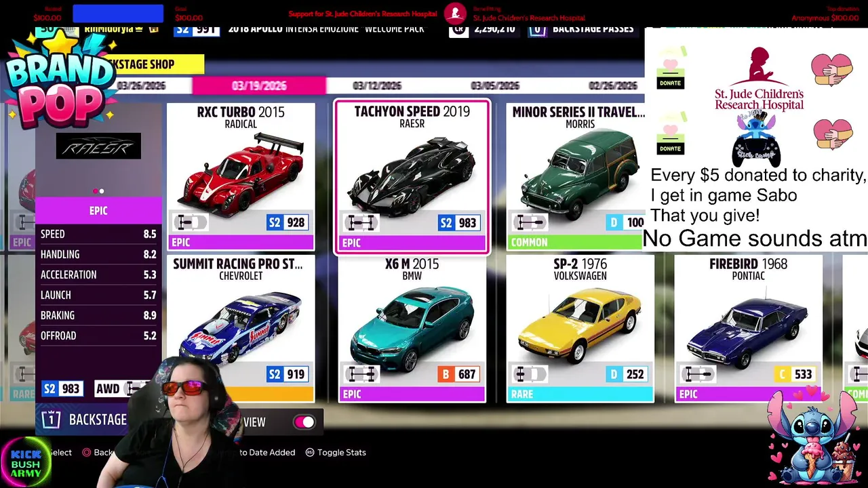Click the St. Jude Children's Research Hospital logo

pos(759,79)
